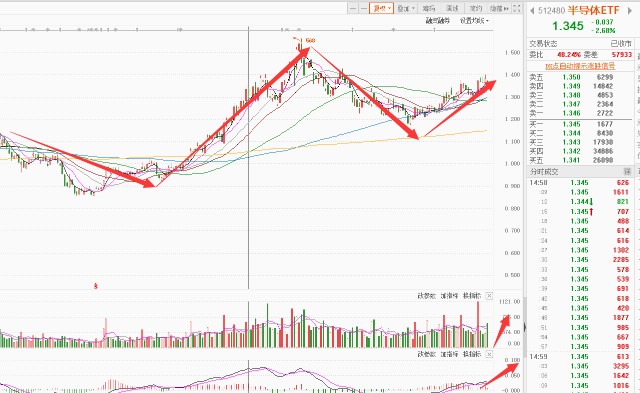Screen dimensions: 640x393
Task: Click the tick row with volume 3295
Action: coord(580,366)
